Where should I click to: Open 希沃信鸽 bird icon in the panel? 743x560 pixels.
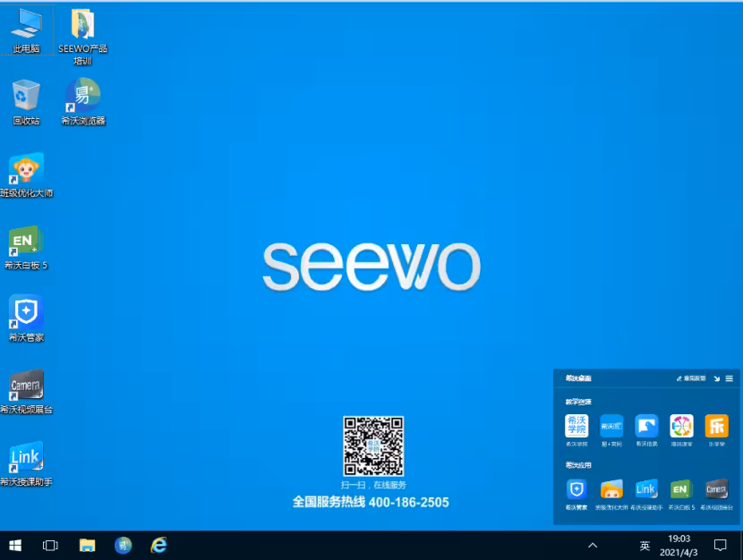tap(646, 429)
